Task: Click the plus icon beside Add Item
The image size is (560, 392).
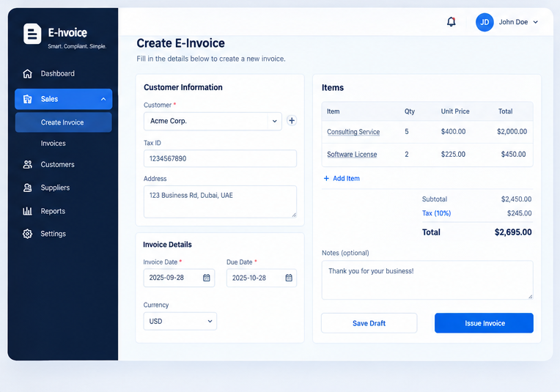Action: pyautogui.click(x=326, y=178)
